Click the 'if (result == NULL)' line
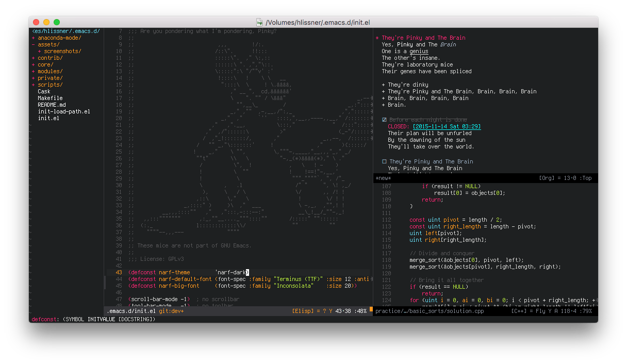Screen dimensions: 627x364 tap(439, 287)
